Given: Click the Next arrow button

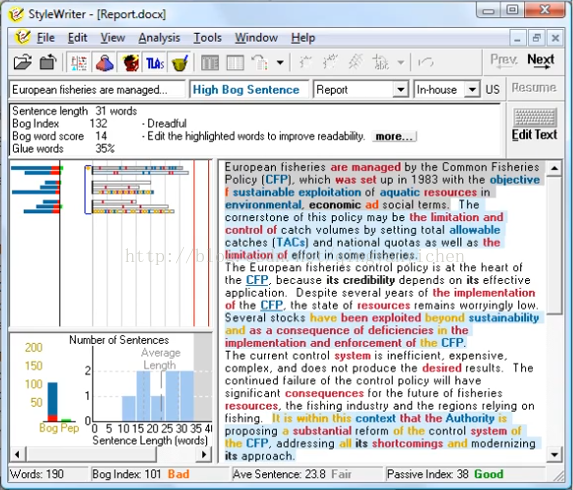Looking at the screenshot, I should click(x=541, y=61).
